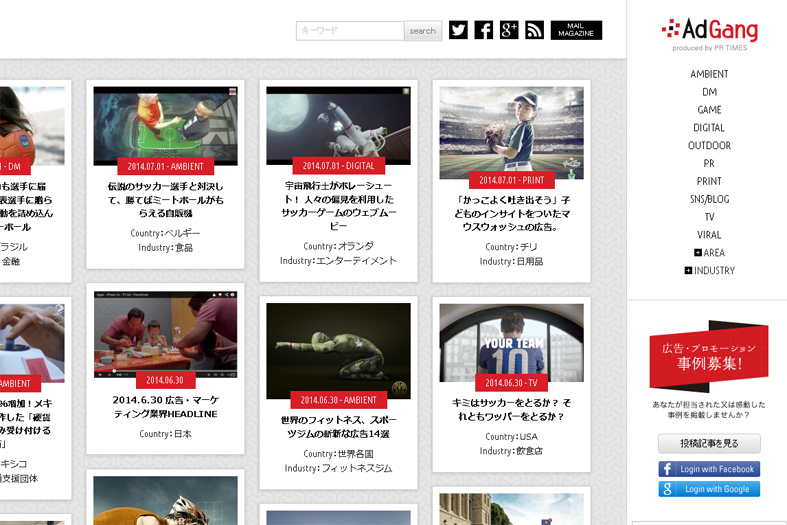Open the Twitter icon link
Screen dimensions: 787x525
point(458,30)
